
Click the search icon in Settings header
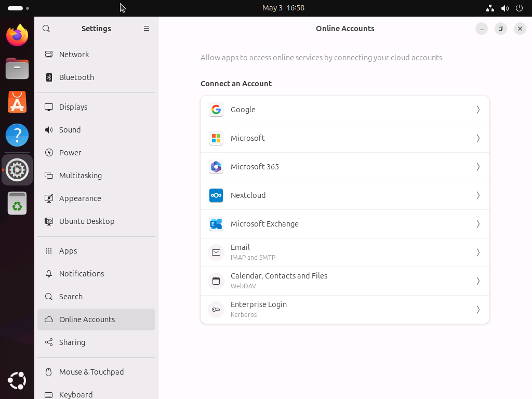click(46, 29)
